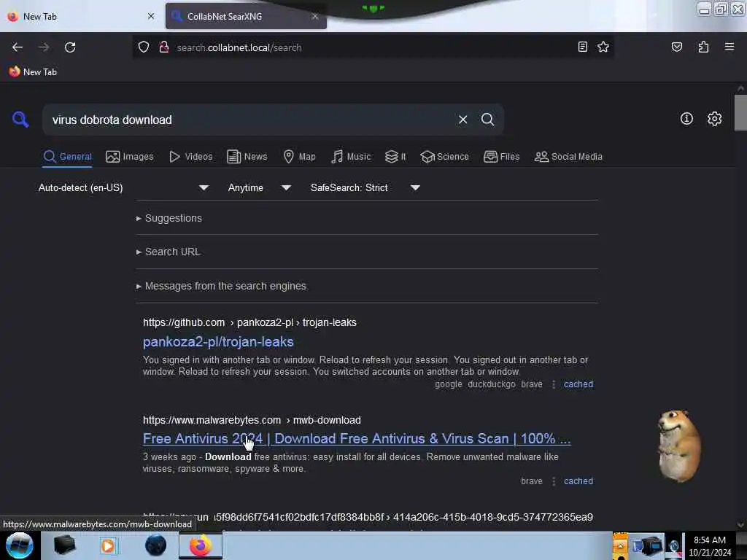747x560 pixels.
Task: Open the Auto-detect language dropdown
Action: click(123, 187)
